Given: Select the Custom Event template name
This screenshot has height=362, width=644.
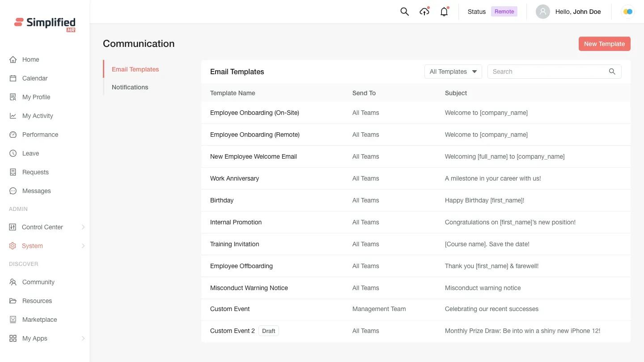Looking at the screenshot, I should 230,309.
